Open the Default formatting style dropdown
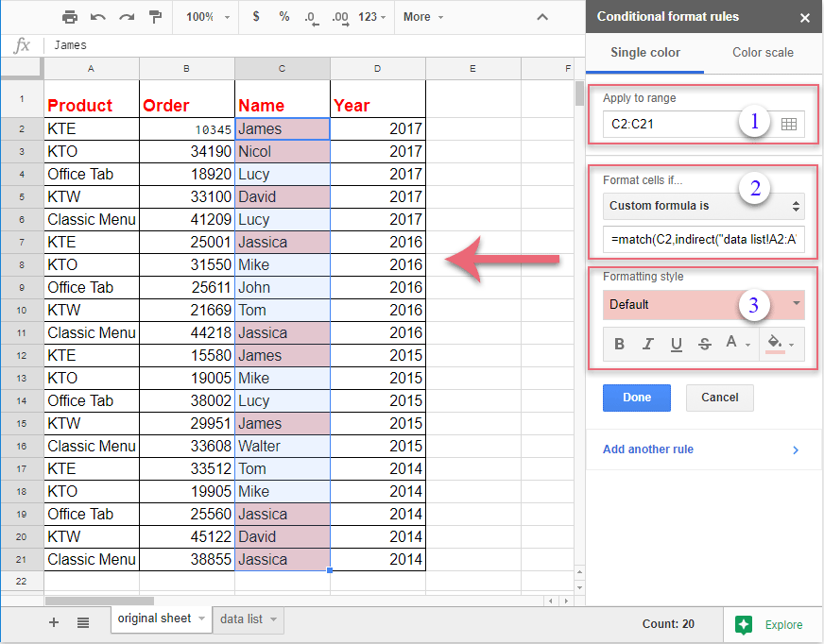Screen dimensions: 824x644 703,305
